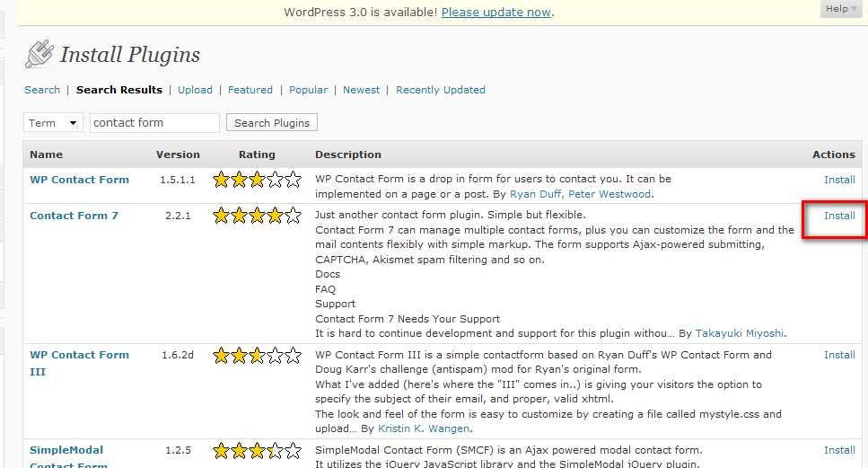
Task: Open author Takayuki Miyoshi link
Action: click(740, 333)
